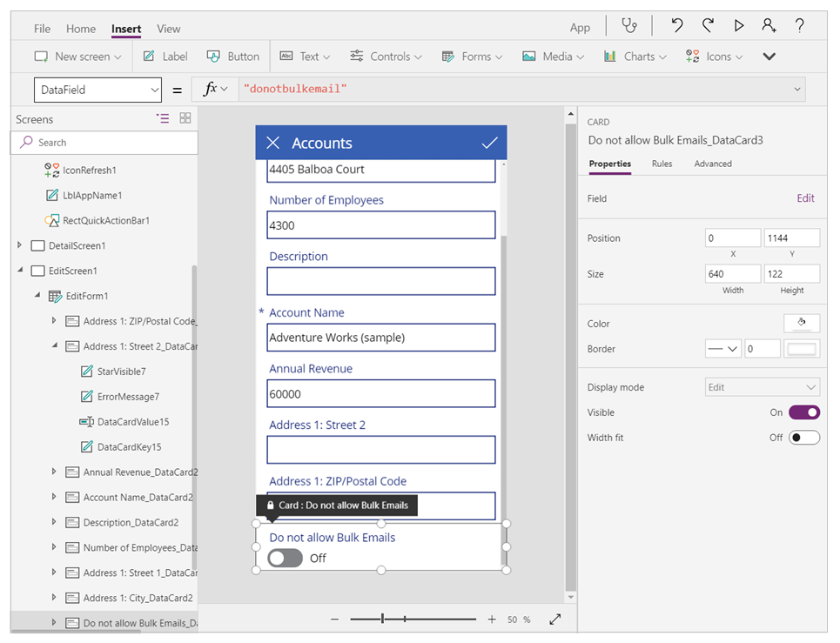Click the App checker stethoscope icon
Screen dimensions: 840x643
point(628,26)
